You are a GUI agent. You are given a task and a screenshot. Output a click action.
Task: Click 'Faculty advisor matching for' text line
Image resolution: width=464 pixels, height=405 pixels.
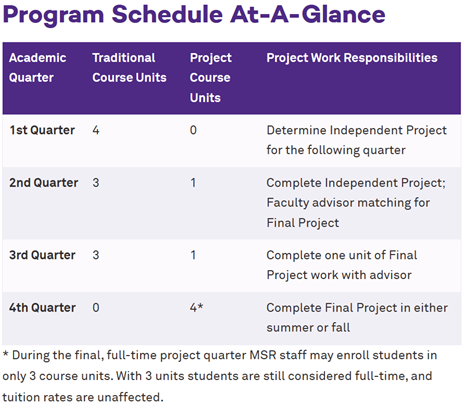pos(348,203)
